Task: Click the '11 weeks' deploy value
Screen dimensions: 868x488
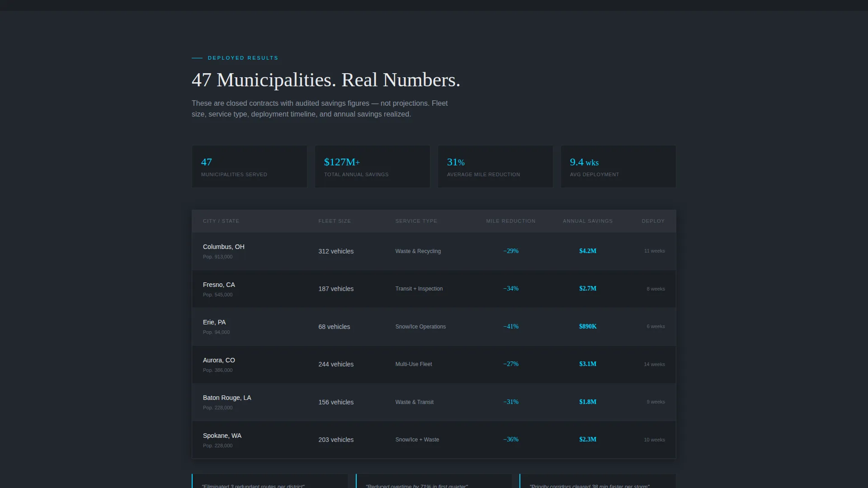Action: pos(655,251)
